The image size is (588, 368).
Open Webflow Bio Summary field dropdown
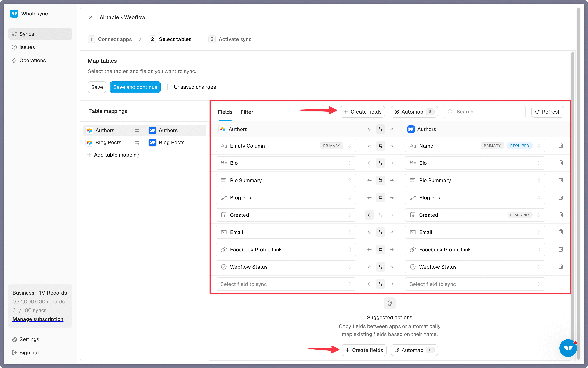(x=475, y=180)
